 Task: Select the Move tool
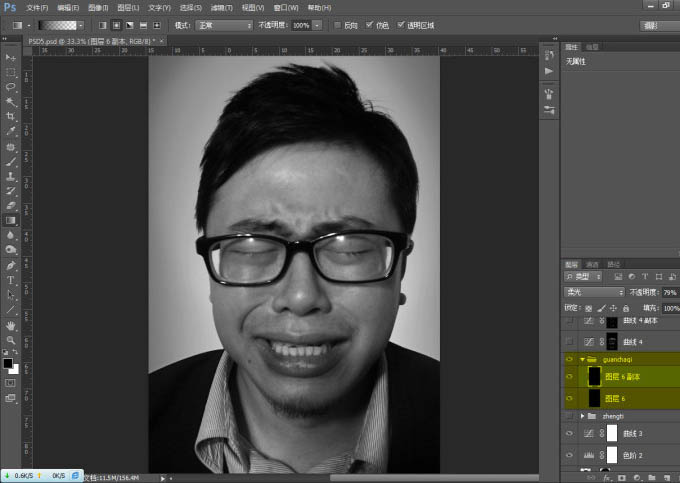[11, 58]
